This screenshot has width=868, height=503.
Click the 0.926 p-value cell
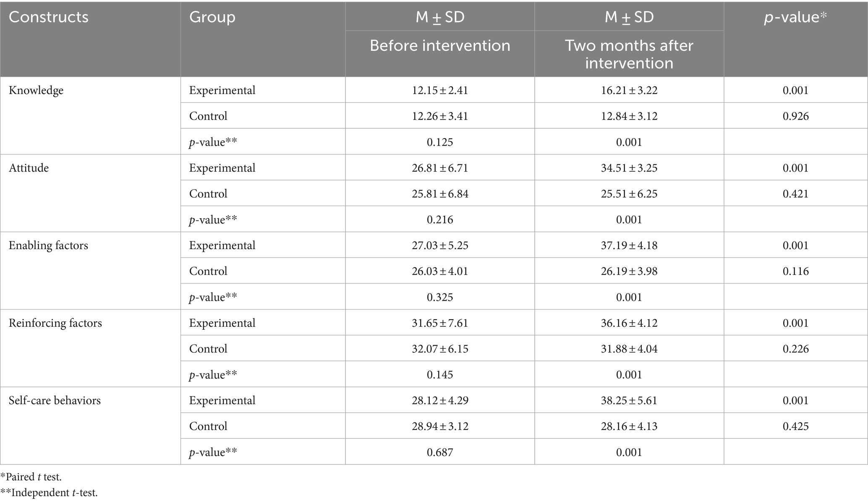[x=795, y=116]
